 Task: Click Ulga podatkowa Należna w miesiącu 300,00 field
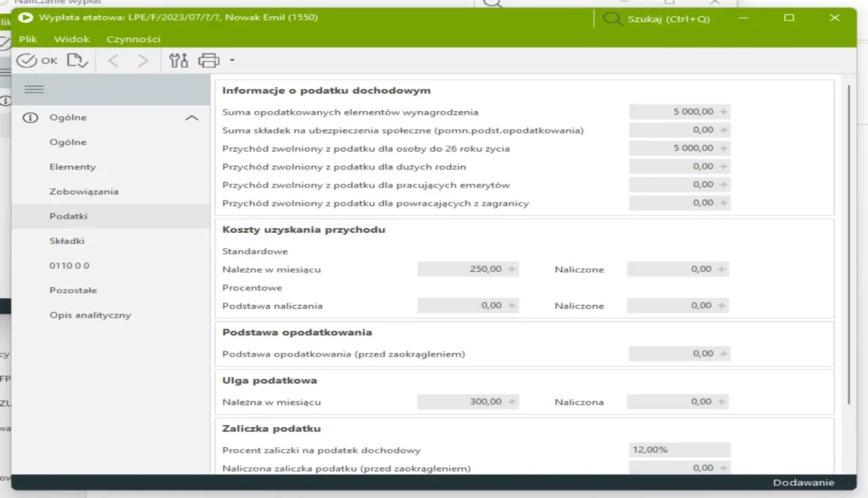468,401
